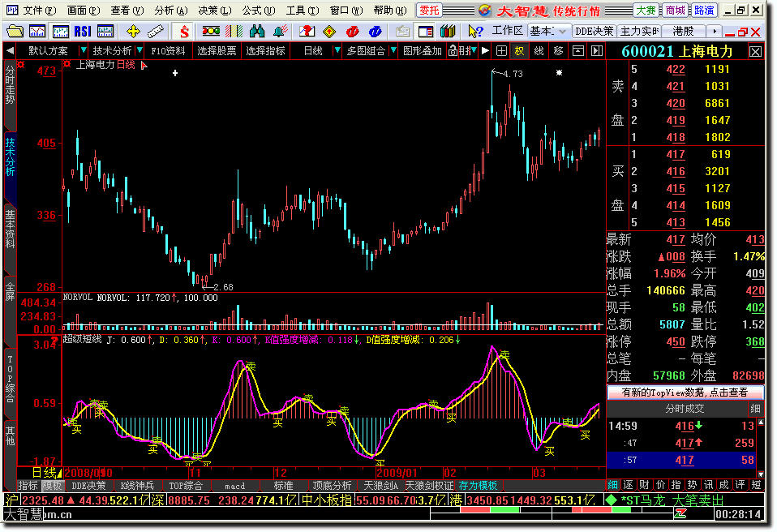Click the 路演 button
The width and height of the screenshot is (777, 532).
tap(704, 11)
